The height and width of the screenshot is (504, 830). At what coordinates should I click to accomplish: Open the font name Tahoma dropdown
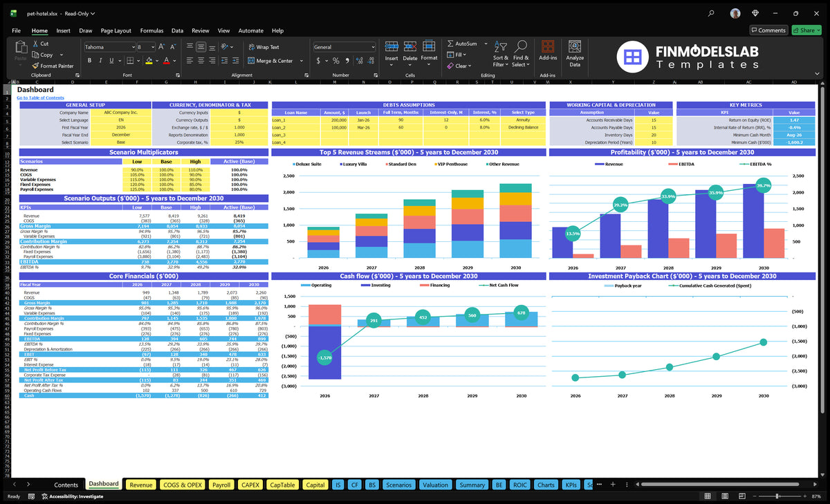[x=133, y=47]
